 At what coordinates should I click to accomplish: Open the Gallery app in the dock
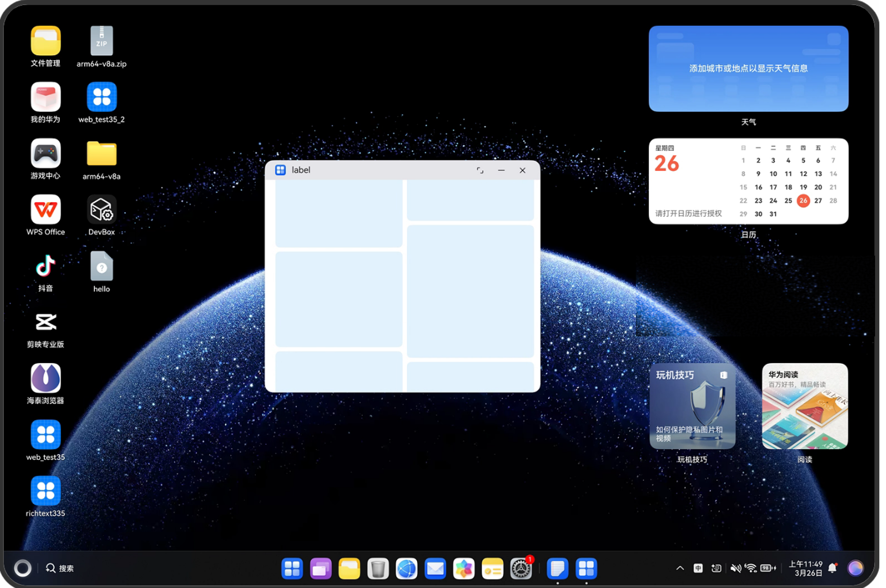click(464, 569)
